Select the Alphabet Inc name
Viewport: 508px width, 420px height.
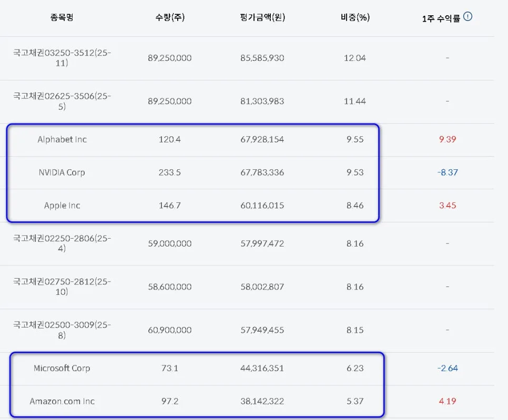point(62,140)
